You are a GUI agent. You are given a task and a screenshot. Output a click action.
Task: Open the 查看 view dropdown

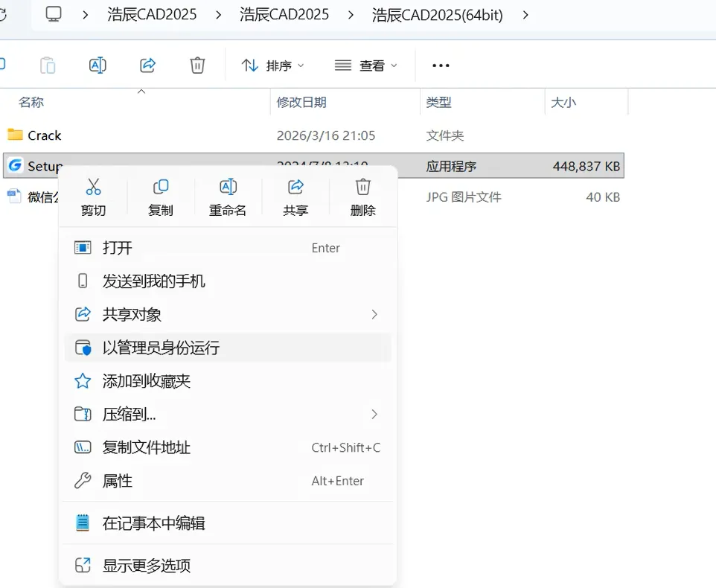[365, 65]
